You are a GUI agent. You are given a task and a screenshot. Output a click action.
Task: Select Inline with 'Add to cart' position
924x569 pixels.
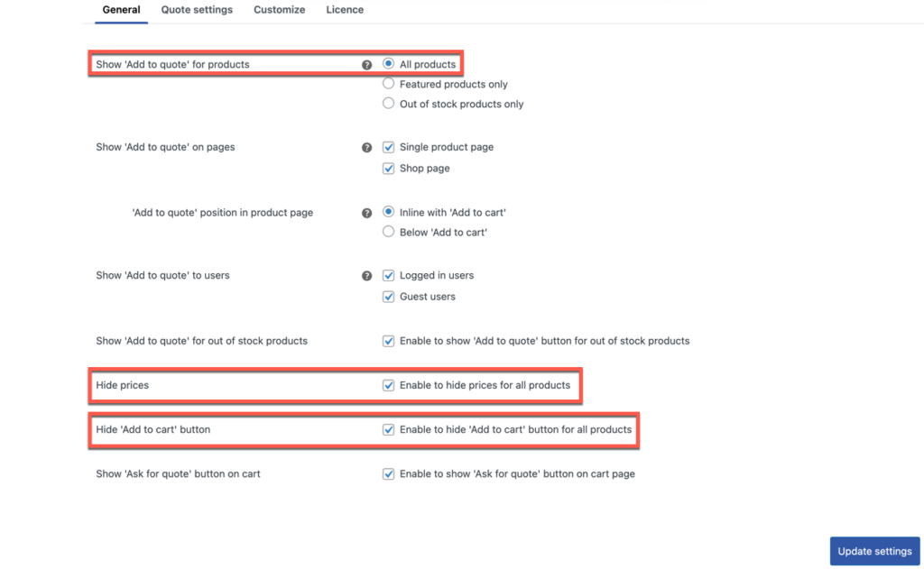click(x=389, y=212)
